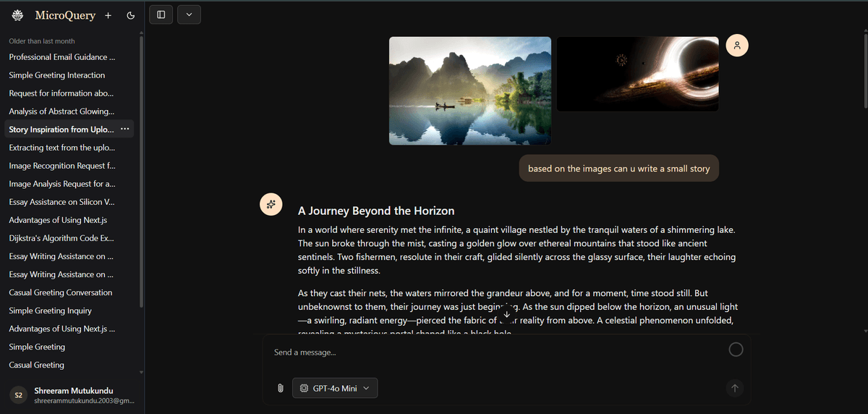This screenshot has width=868, height=414.
Task: Start a new chat with plus icon
Action: tap(108, 15)
